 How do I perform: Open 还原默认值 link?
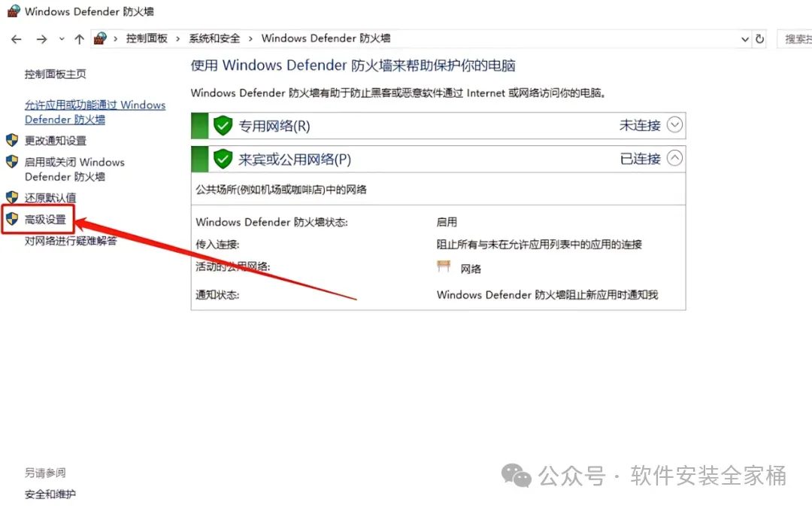[x=50, y=198]
